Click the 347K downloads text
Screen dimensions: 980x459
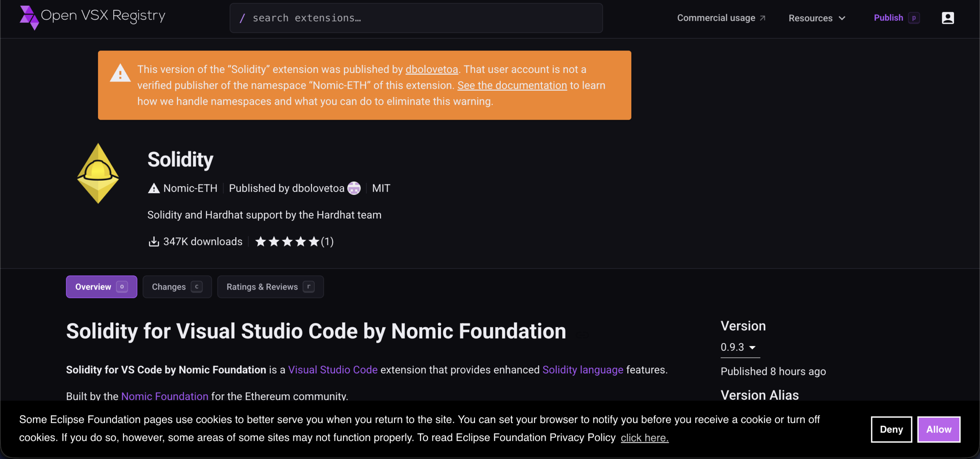coord(203,242)
